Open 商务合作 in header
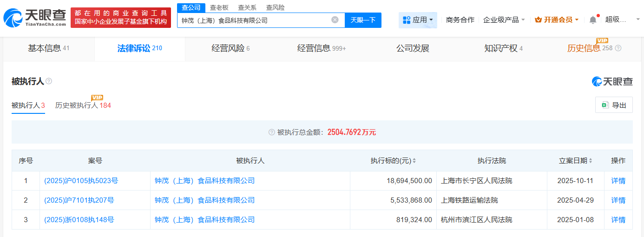The width and height of the screenshot is (644, 237). [x=460, y=20]
